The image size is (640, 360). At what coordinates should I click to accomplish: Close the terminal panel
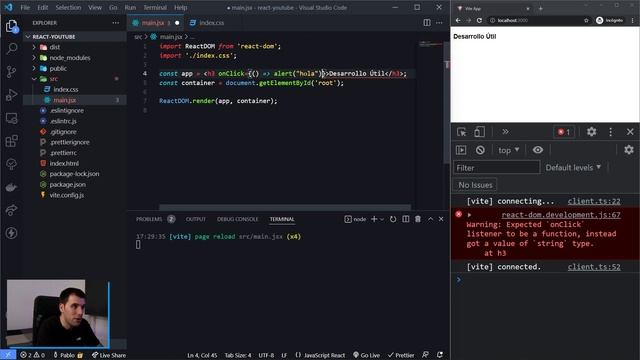[x=441, y=219]
